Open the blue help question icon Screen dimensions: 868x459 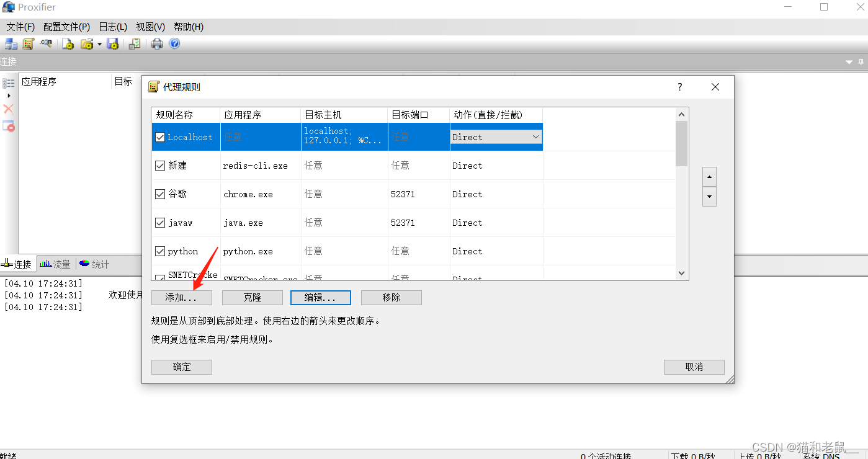[x=174, y=43]
